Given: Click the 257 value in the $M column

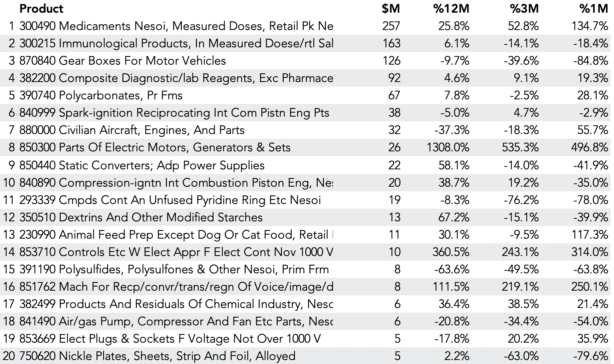Looking at the screenshot, I should [391, 26].
